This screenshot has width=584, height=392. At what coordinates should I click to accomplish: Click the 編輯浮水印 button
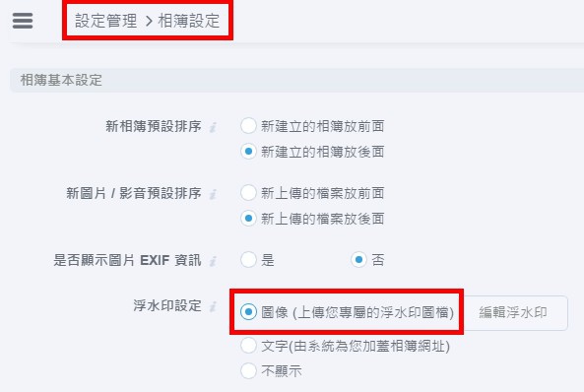[x=513, y=312]
